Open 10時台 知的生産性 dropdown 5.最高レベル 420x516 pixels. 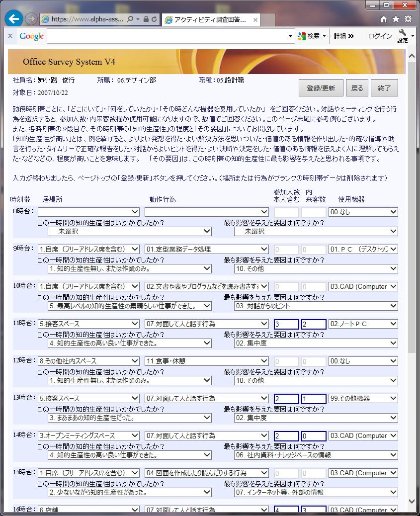[129, 306]
